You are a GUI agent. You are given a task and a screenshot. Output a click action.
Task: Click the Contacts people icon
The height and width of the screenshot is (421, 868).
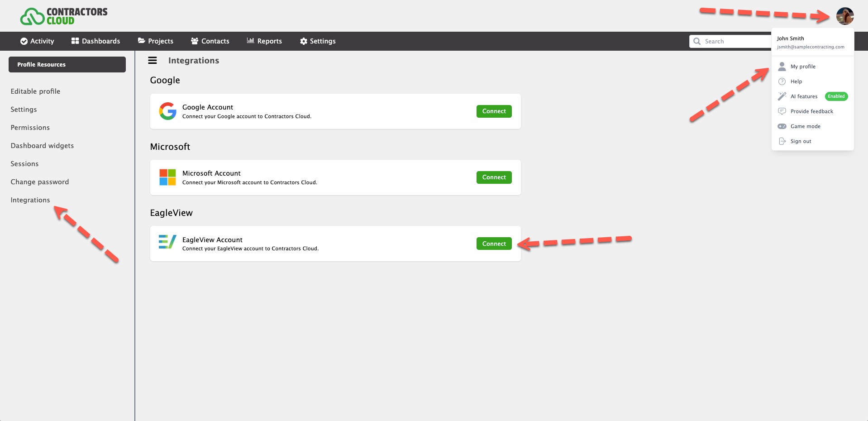[195, 41]
